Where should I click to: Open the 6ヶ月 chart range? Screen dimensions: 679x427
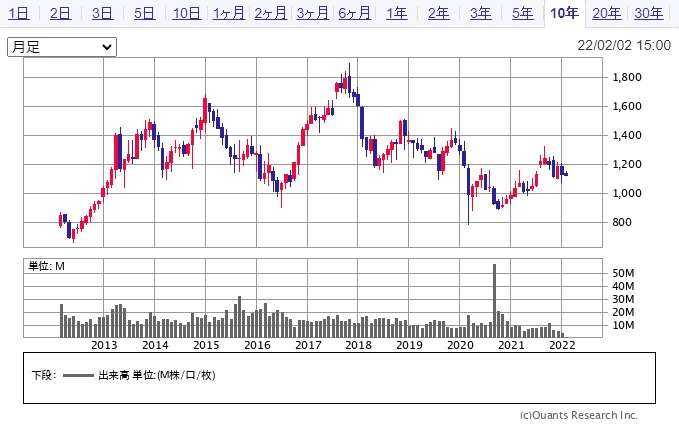point(355,13)
